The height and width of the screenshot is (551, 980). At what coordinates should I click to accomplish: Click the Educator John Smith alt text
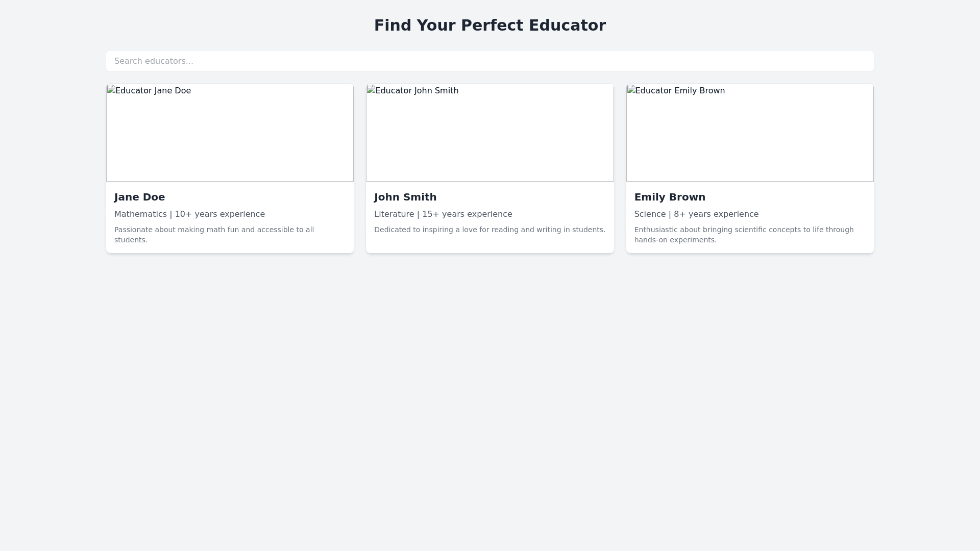[416, 90]
